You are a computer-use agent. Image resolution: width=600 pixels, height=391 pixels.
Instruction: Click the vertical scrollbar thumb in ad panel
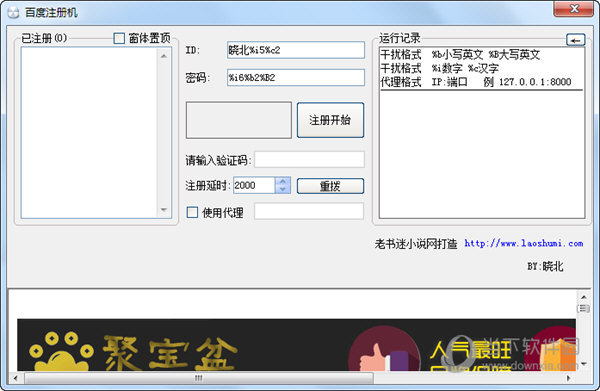[584, 308]
